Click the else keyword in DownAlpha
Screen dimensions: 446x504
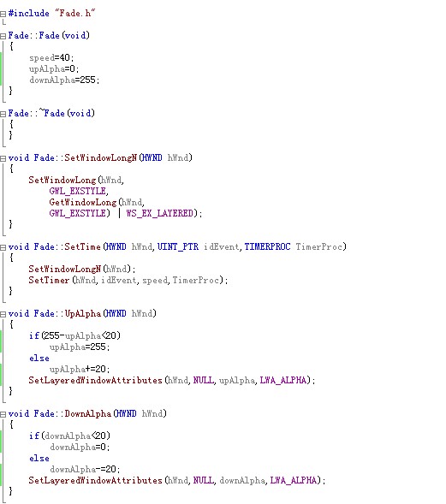pyautogui.click(x=39, y=458)
